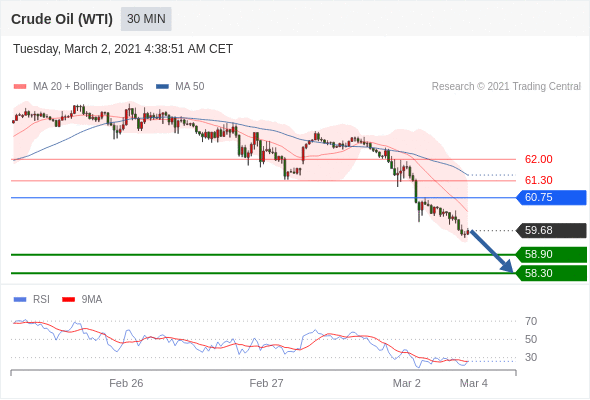Click the RSI 50 axis label
This screenshot has width=590, height=400.
[531, 339]
